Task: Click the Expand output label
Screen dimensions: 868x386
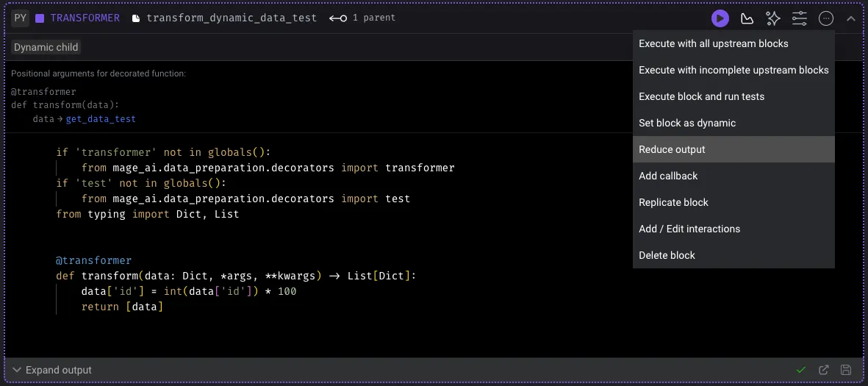Action: tap(59, 370)
